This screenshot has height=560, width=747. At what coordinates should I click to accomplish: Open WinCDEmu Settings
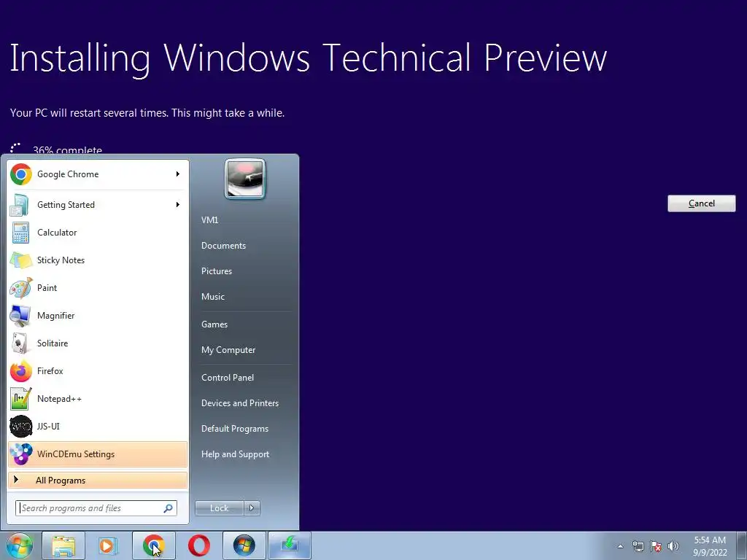pos(98,454)
